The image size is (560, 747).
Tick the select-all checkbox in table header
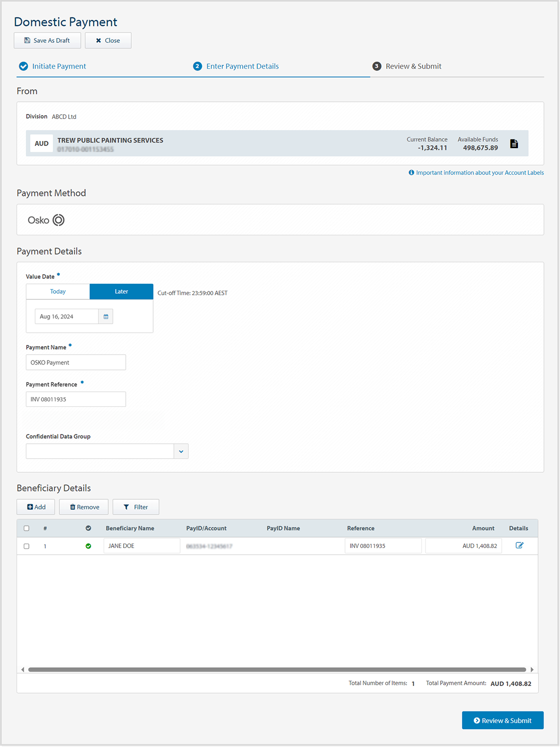pyautogui.click(x=26, y=528)
